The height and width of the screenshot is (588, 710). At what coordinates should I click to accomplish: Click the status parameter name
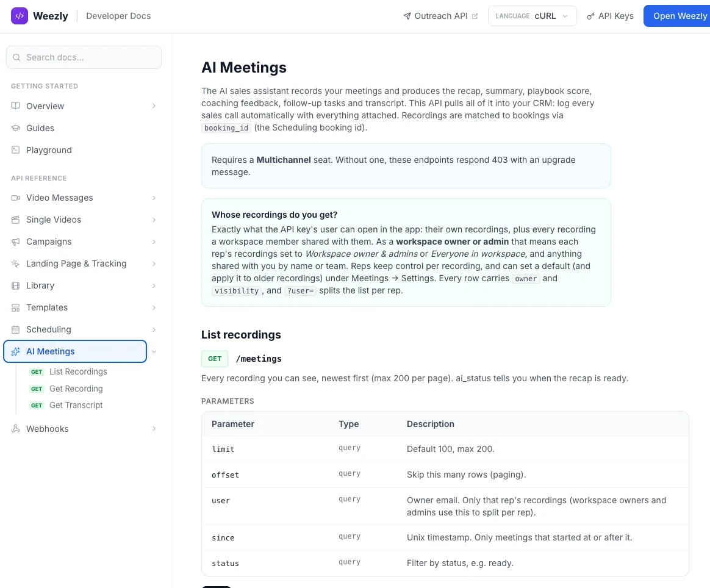point(225,564)
